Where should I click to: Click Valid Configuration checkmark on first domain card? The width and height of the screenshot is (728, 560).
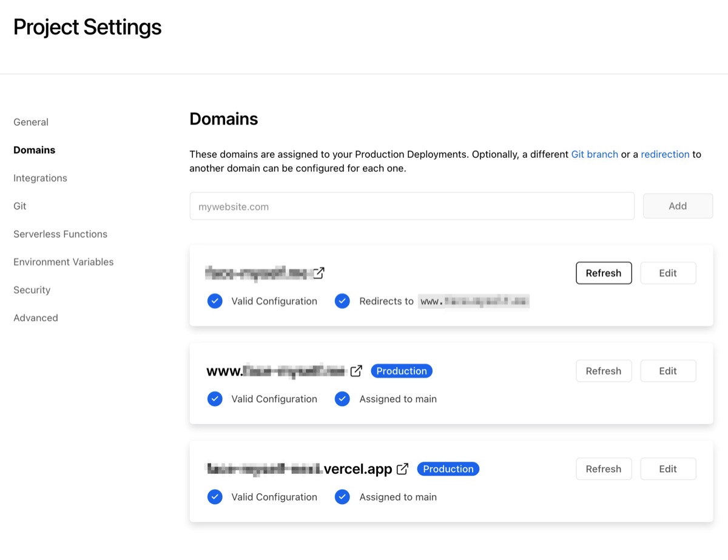pyautogui.click(x=215, y=300)
